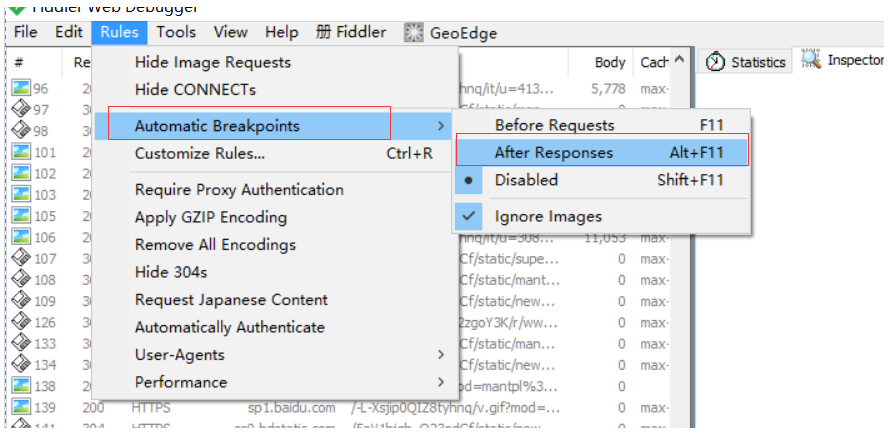Screen dimensions: 889x435
Task: Click the Statistics tab stopwatch icon
Action: click(x=715, y=62)
